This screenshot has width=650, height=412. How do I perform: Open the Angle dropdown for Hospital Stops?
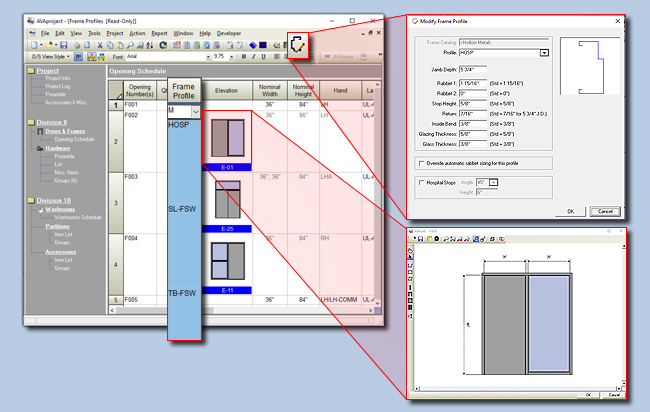coord(493,182)
